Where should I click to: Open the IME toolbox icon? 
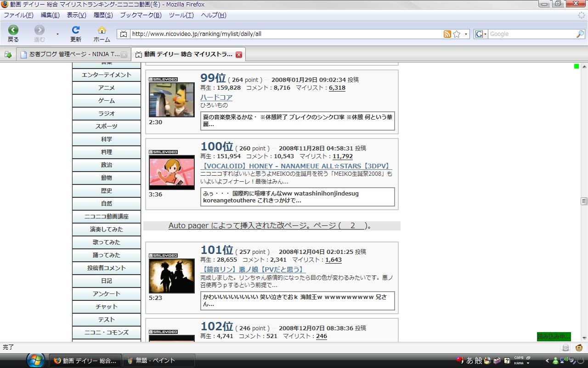[x=497, y=361]
